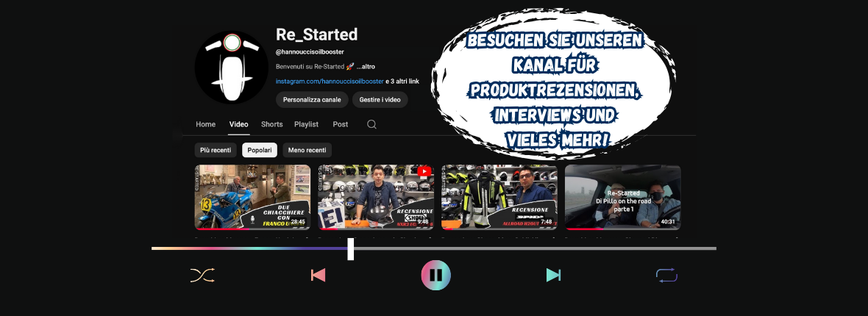Image resolution: width=868 pixels, height=316 pixels.
Task: Click the channel search magnifier icon
Action: [371, 124]
